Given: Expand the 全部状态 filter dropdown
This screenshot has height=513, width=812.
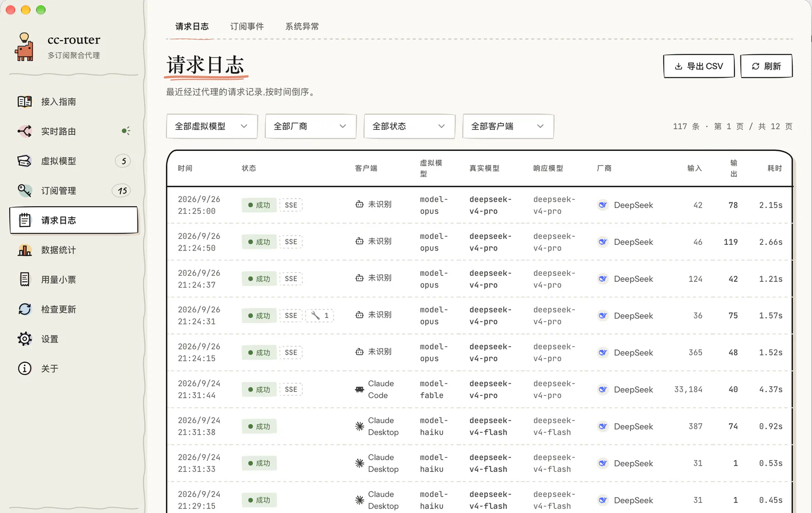Looking at the screenshot, I should tap(410, 126).
